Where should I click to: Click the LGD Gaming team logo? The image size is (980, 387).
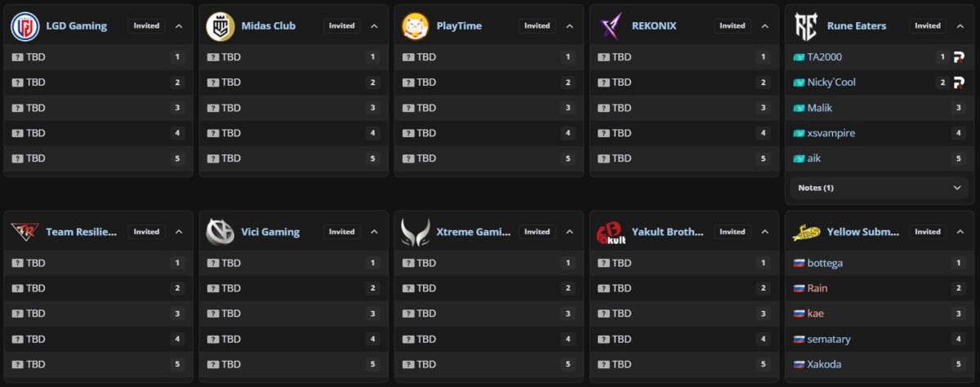click(x=24, y=26)
